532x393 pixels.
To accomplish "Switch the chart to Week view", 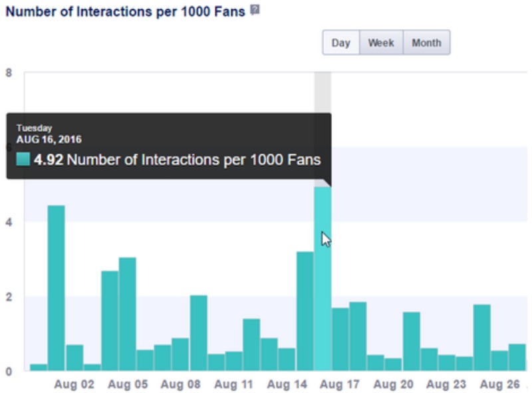I will tap(381, 43).
